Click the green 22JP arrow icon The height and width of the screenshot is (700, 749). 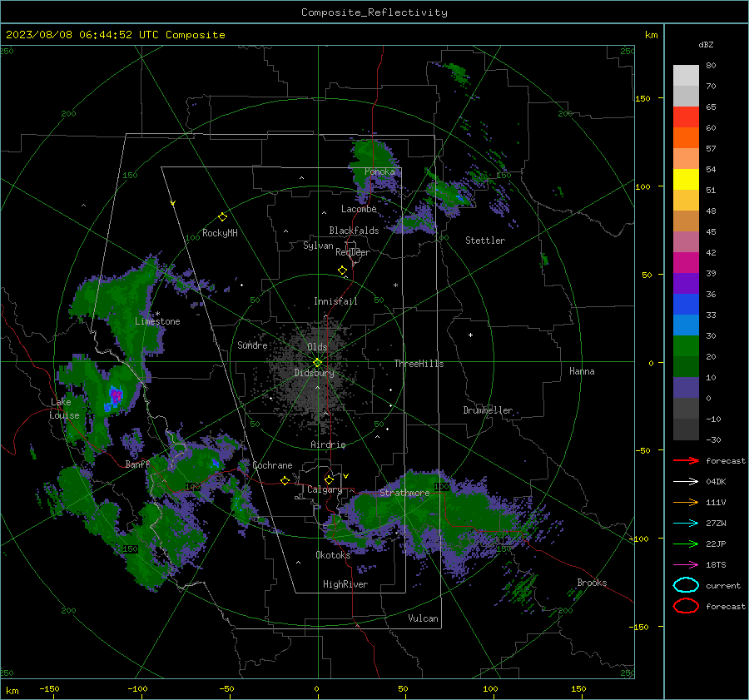686,544
